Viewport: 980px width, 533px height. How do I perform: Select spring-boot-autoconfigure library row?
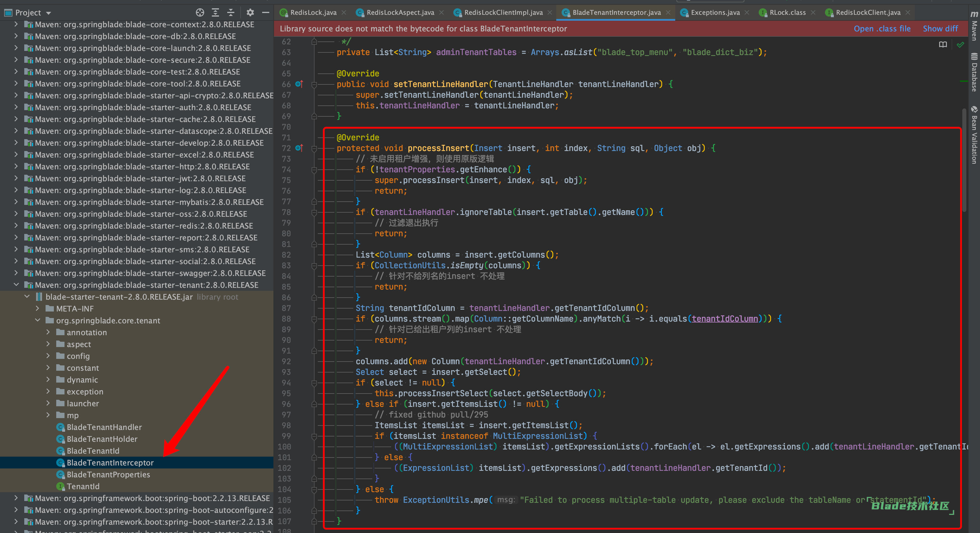(x=137, y=510)
